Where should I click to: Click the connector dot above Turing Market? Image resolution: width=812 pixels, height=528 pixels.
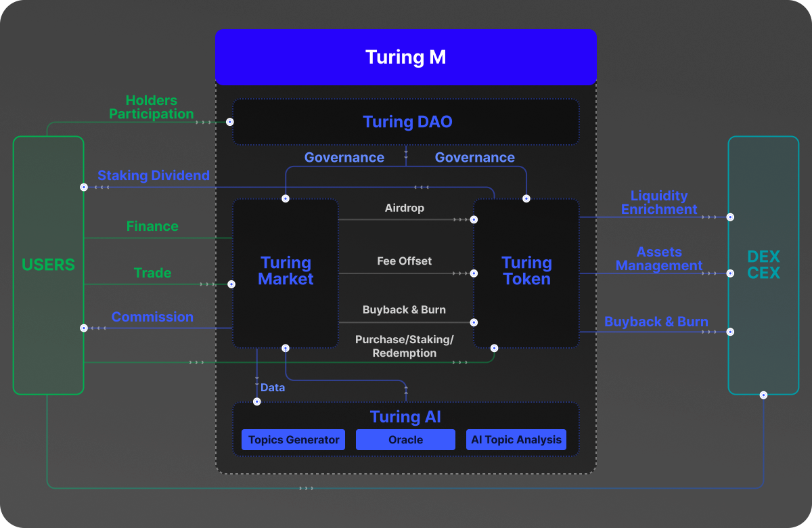coord(286,198)
